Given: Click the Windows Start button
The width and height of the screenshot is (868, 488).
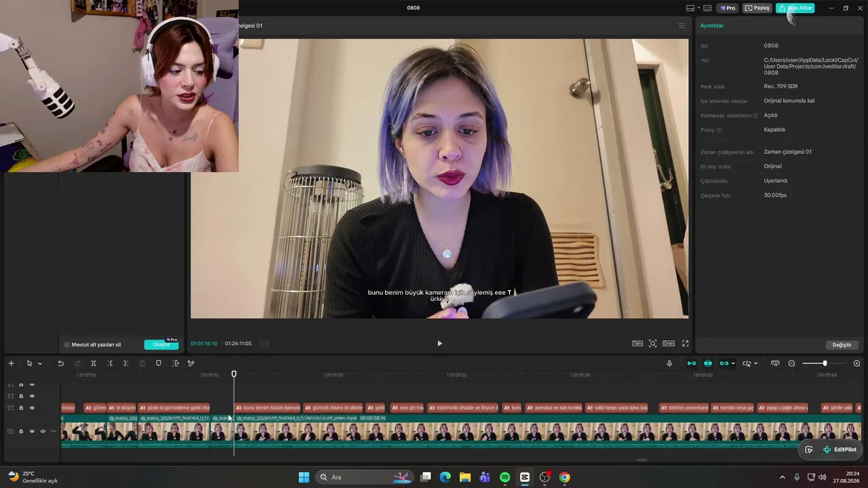Looking at the screenshot, I should click(304, 477).
